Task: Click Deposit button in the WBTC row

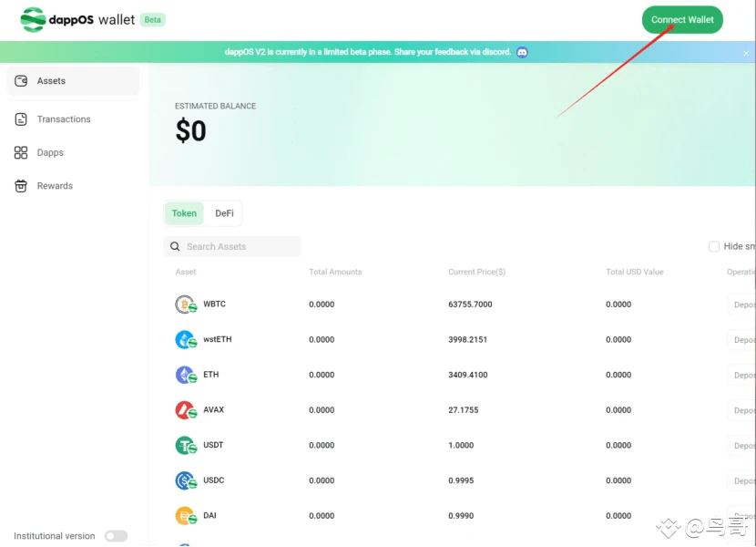Action: 741,304
